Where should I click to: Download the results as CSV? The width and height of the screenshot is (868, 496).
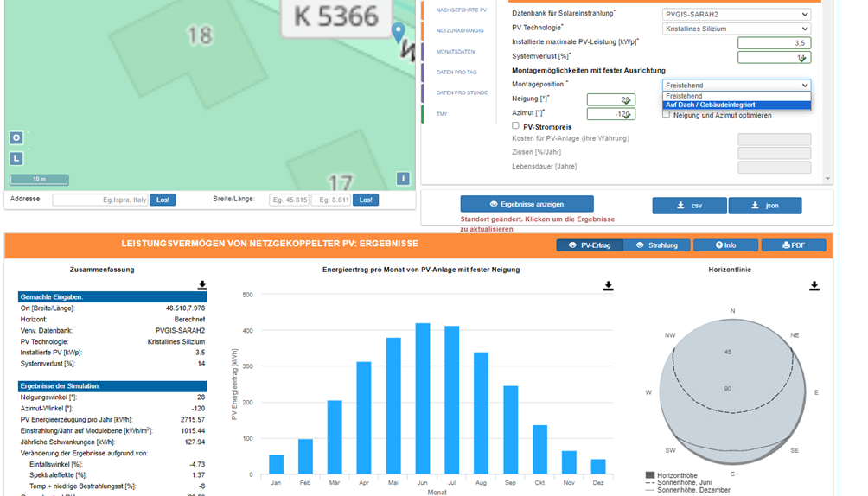(689, 206)
